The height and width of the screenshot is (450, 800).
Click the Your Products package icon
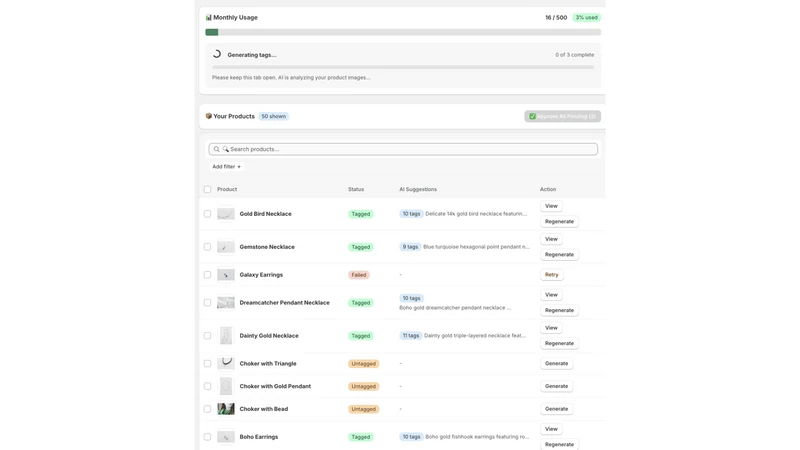(208, 116)
